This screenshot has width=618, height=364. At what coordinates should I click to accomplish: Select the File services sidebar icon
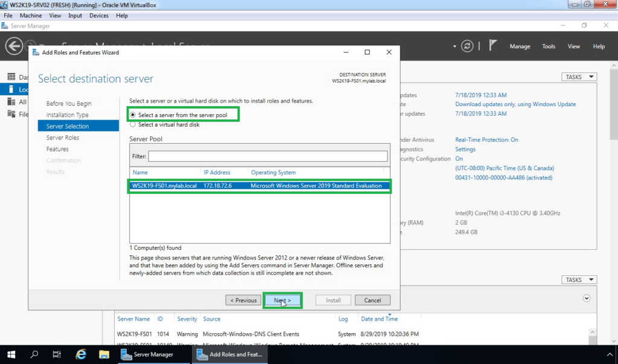(x=11, y=114)
